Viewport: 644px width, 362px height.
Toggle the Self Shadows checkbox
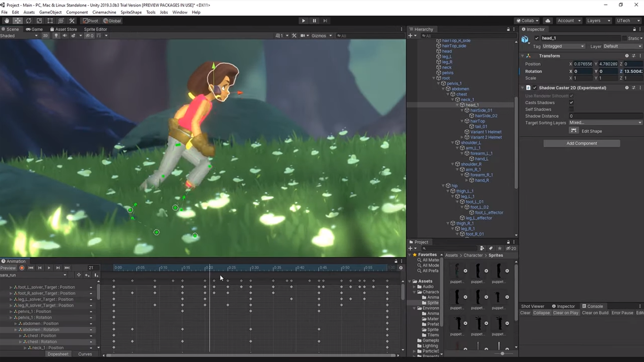(571, 109)
